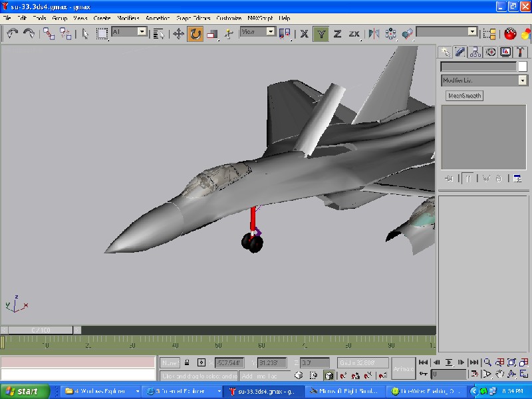Click the Select Object arrow tool
Screen dimensions: 532x399
tap(85, 33)
